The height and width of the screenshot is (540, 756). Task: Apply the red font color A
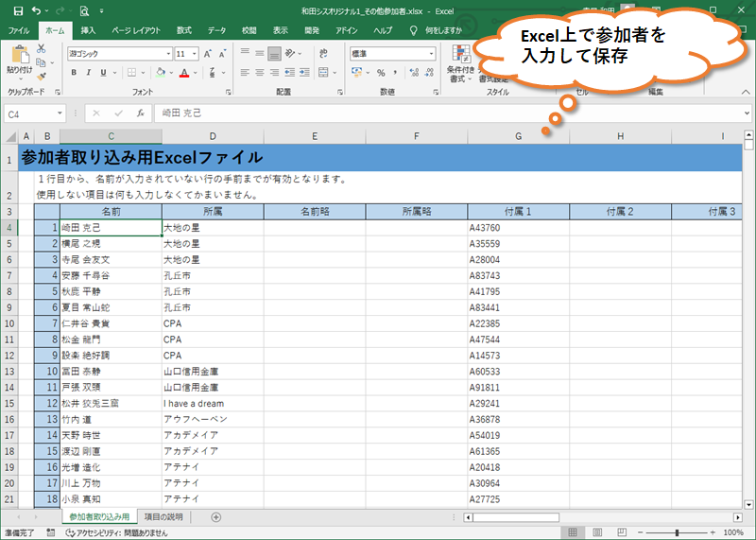(x=184, y=73)
